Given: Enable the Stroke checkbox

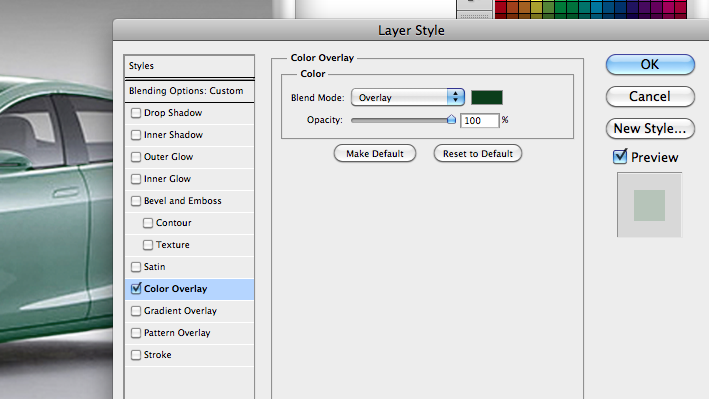Looking at the screenshot, I should pyautogui.click(x=136, y=355).
